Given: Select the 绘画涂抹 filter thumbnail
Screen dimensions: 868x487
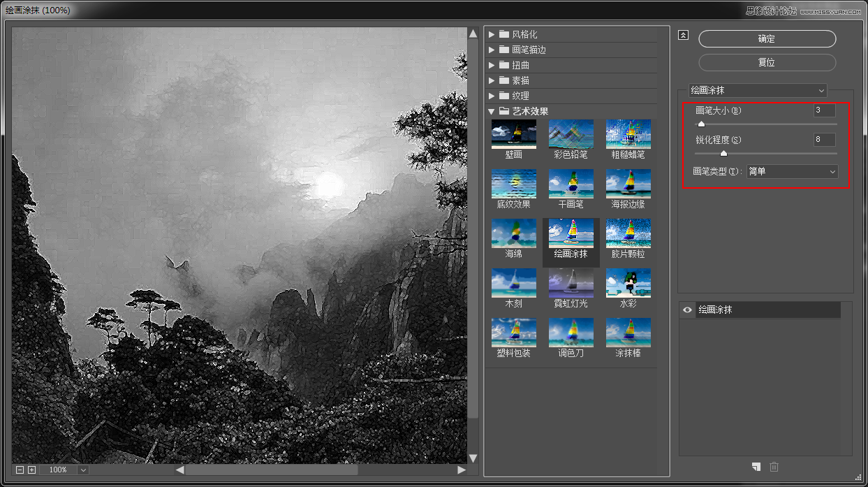Looking at the screenshot, I should [571, 233].
